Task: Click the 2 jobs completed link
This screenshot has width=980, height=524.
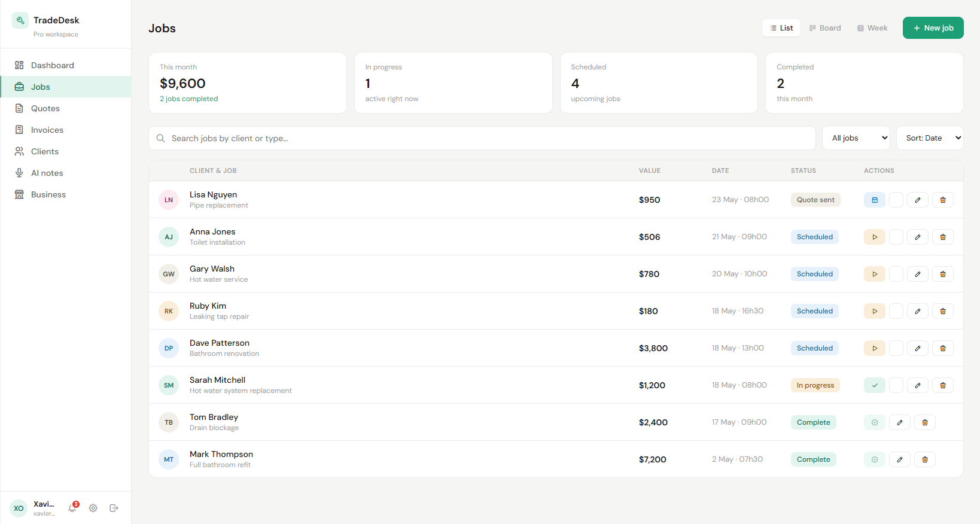Action: 188,99
